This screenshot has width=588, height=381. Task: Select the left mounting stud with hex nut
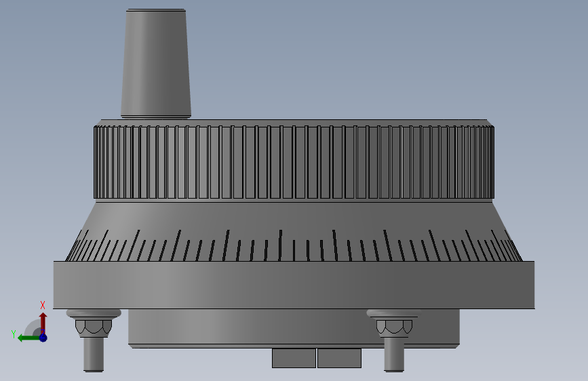pyautogui.click(x=94, y=340)
